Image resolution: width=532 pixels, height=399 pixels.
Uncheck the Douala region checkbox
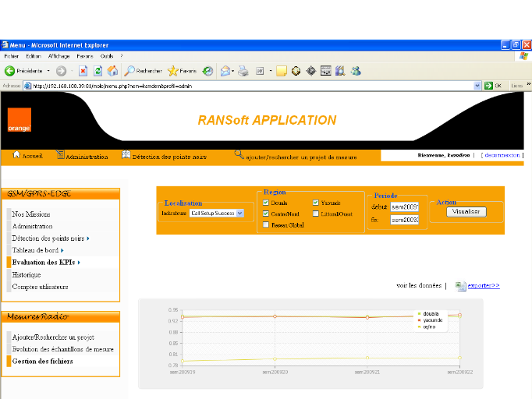click(266, 203)
